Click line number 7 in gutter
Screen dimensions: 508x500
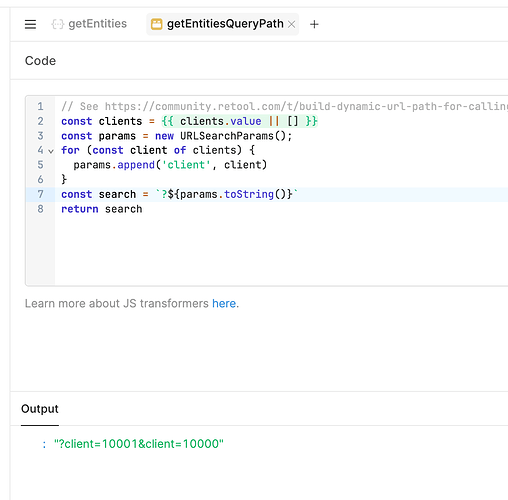[40, 194]
